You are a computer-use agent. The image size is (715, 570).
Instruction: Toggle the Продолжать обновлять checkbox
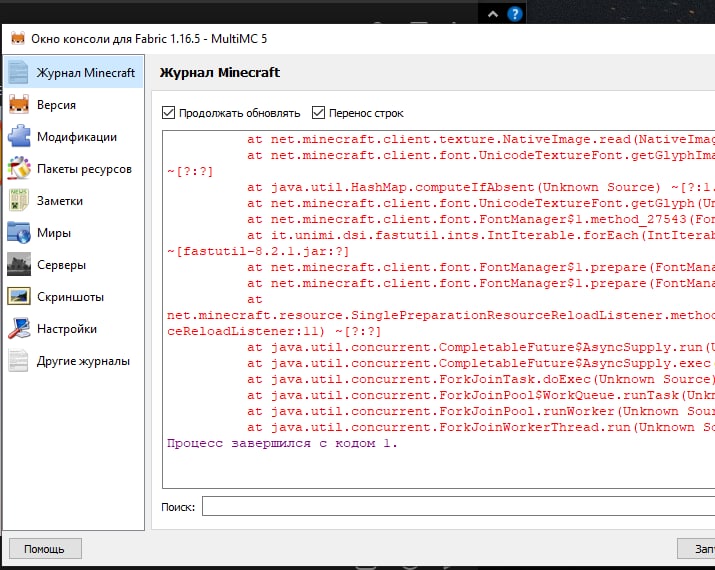168,113
